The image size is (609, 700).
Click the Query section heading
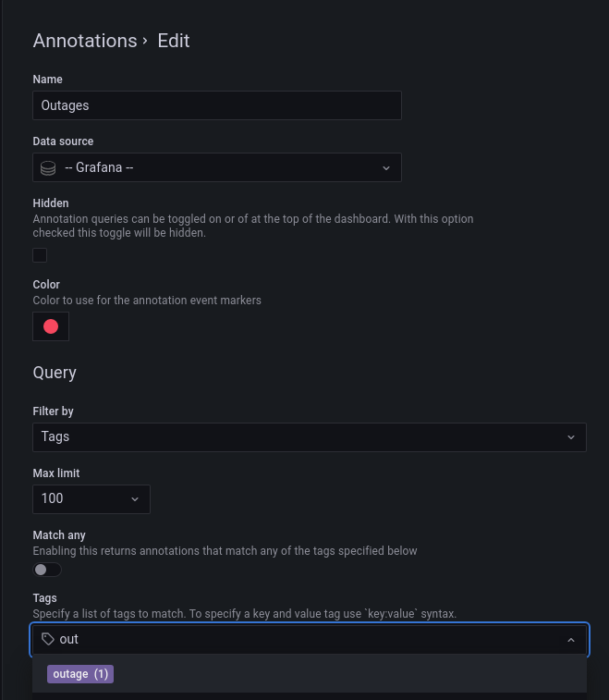[55, 373]
